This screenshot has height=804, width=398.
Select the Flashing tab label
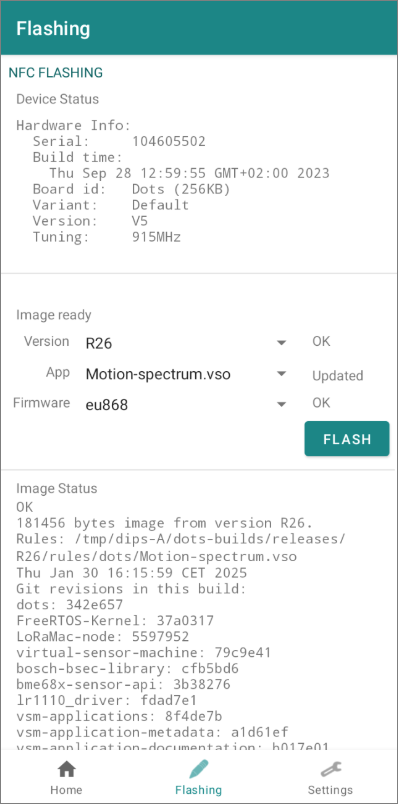pyautogui.click(x=198, y=789)
